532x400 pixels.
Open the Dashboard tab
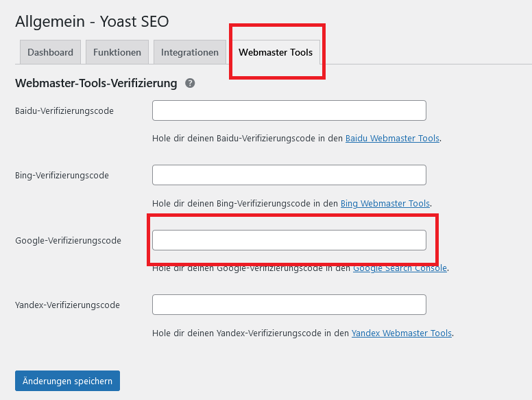coord(50,52)
